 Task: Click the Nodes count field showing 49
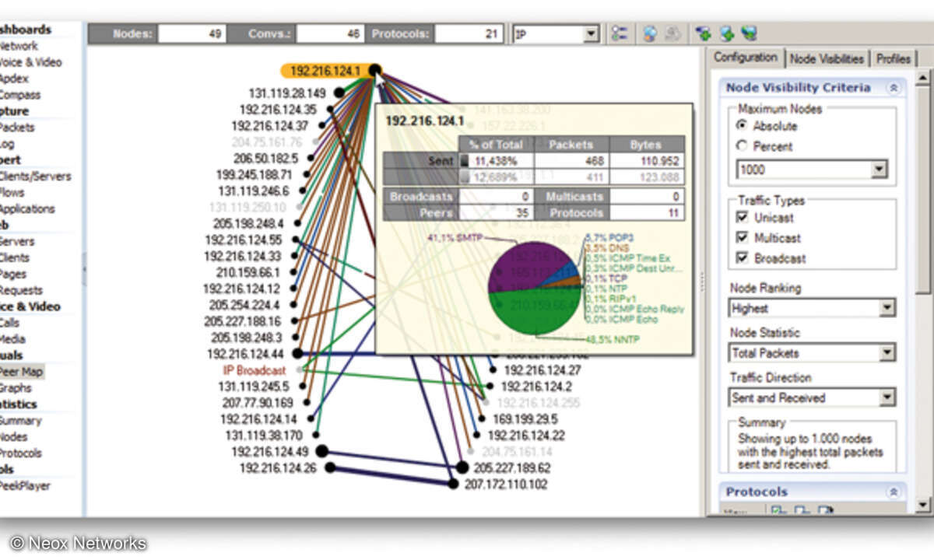[192, 33]
